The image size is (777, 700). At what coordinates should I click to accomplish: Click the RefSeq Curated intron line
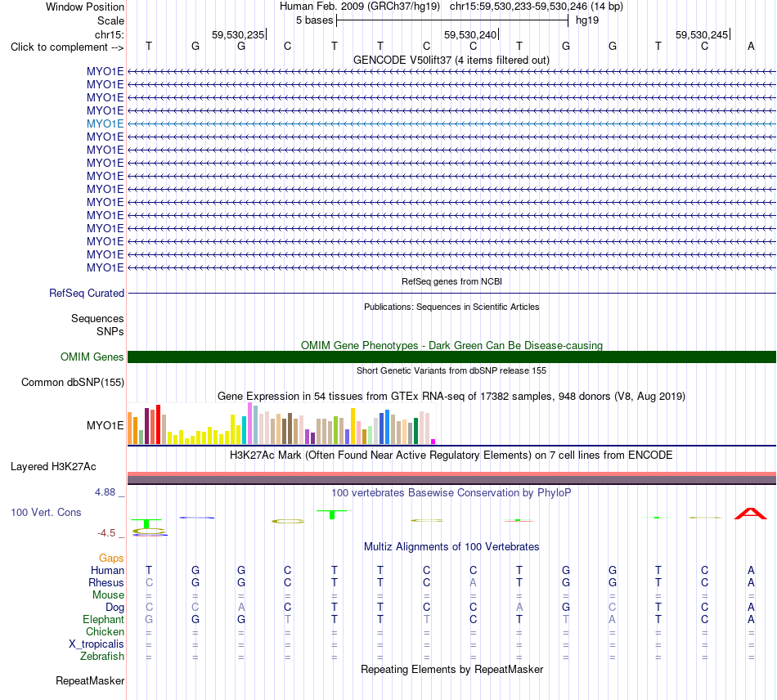(x=451, y=294)
